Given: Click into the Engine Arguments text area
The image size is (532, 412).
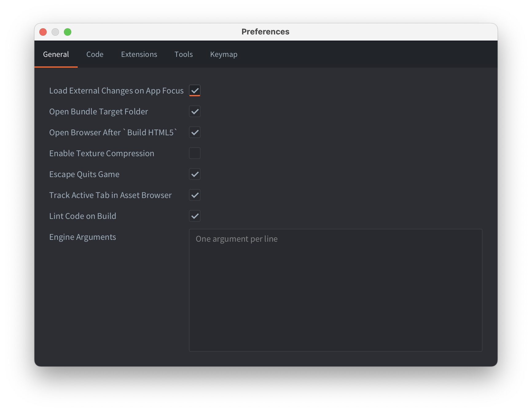Looking at the screenshot, I should pyautogui.click(x=335, y=290).
